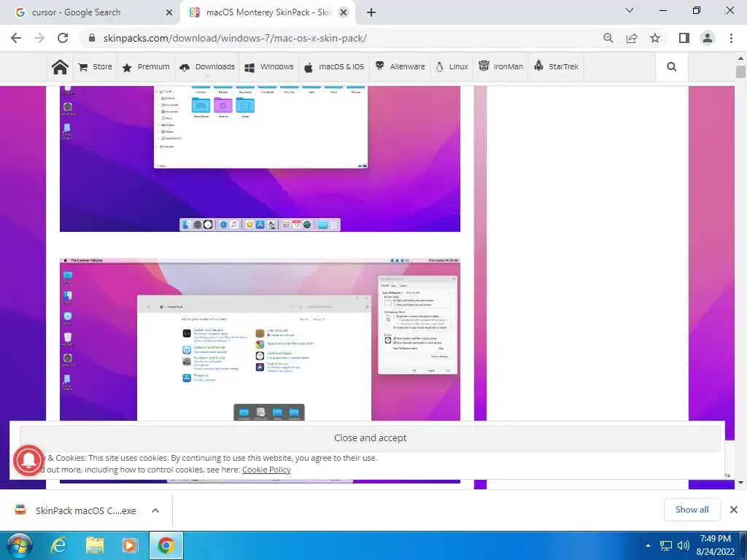Reload the current page
The image size is (747, 560).
pos(63,38)
